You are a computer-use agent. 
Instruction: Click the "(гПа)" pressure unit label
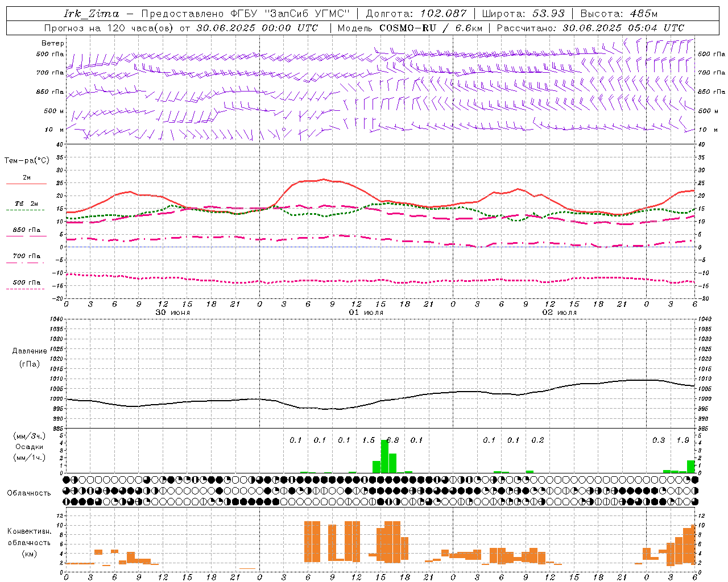click(x=30, y=364)
